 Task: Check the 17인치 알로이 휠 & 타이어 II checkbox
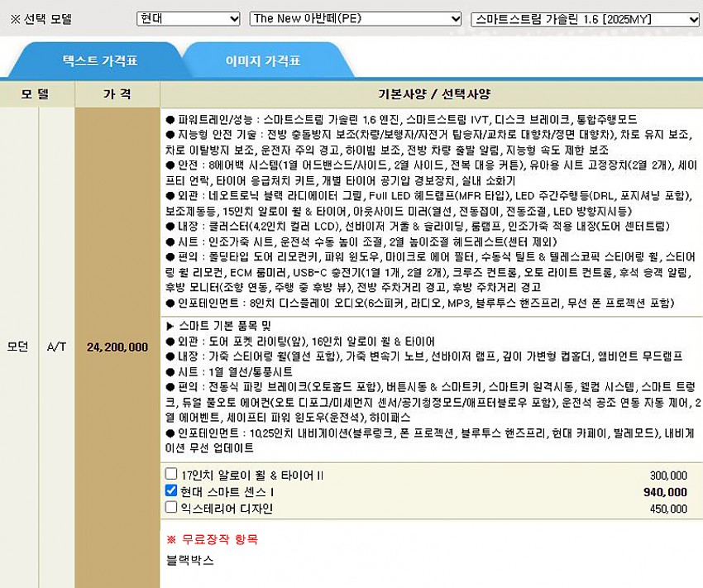[171, 475]
